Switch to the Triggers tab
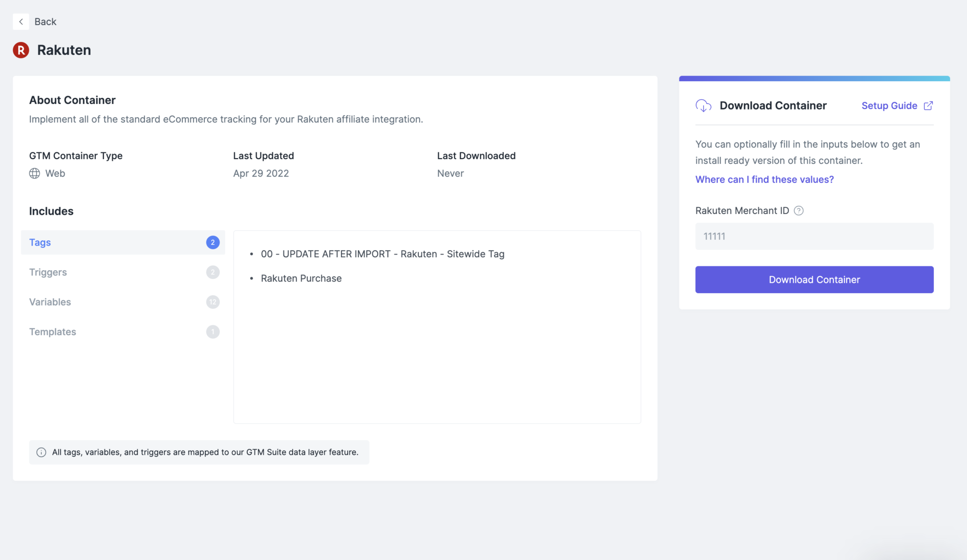967x560 pixels. 48,272
